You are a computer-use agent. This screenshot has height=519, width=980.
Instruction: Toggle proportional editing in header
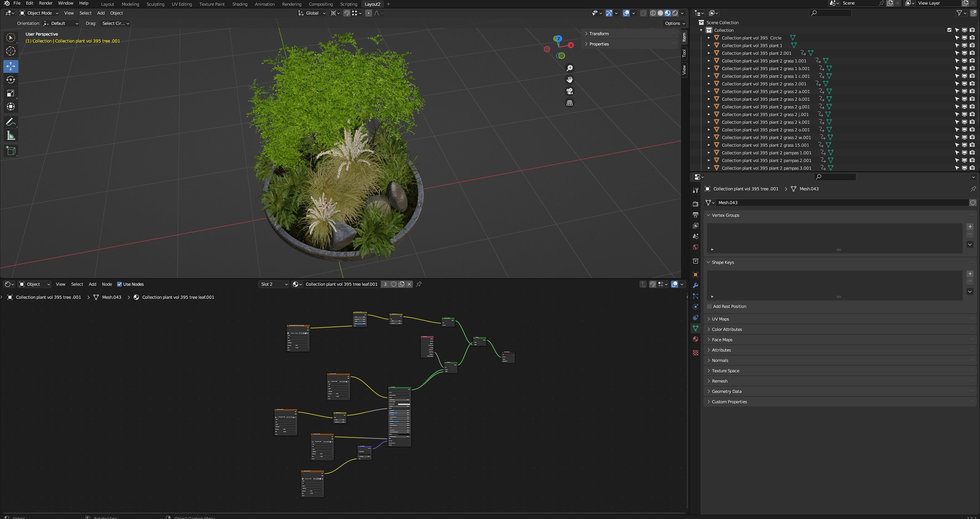pos(368,13)
